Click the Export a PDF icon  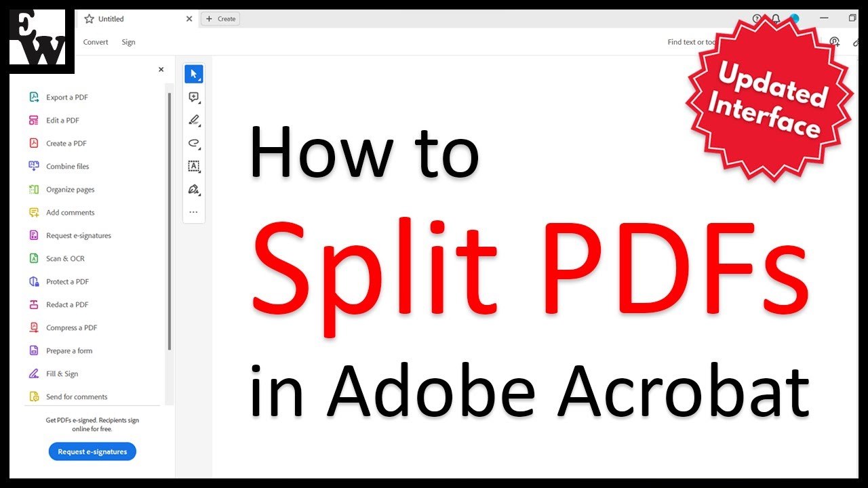click(34, 97)
